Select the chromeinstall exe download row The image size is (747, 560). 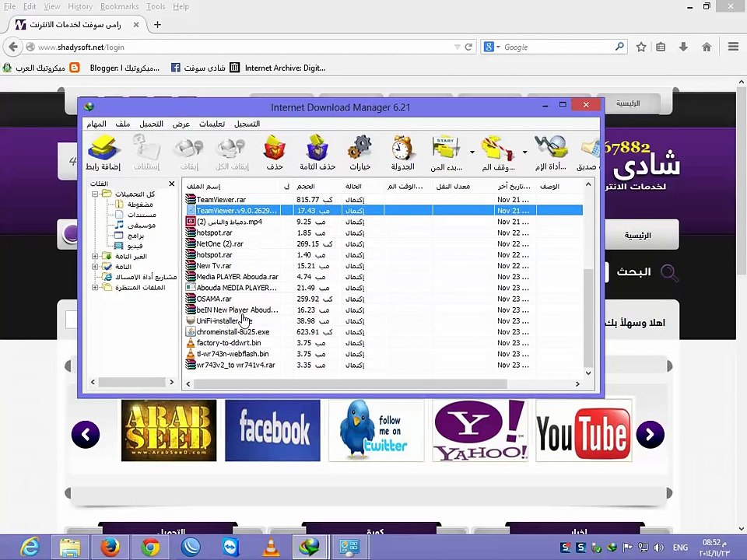pos(384,332)
